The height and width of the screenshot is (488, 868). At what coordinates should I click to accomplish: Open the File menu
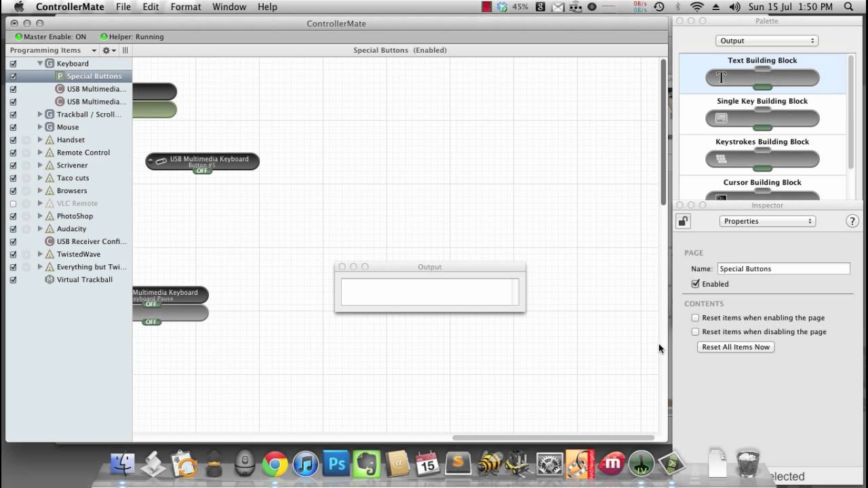pyautogui.click(x=123, y=7)
